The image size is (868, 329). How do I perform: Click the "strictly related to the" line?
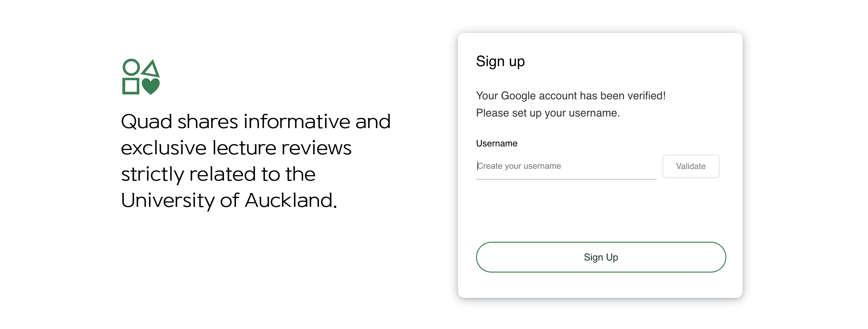[218, 174]
